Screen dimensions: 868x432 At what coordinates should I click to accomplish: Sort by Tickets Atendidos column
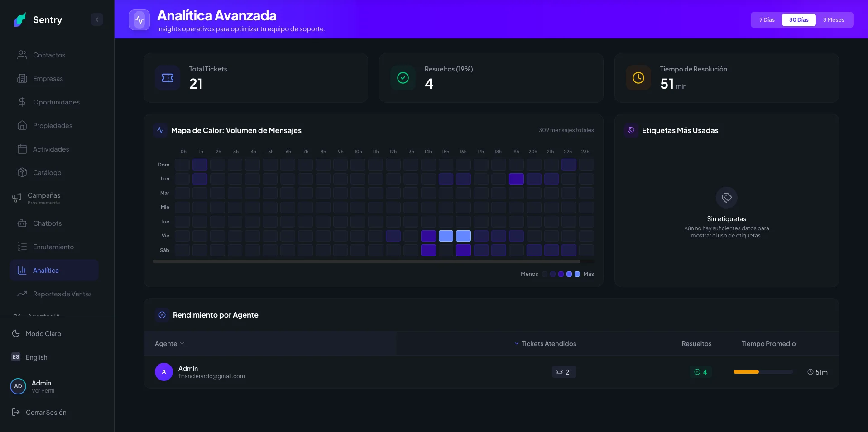coord(545,344)
